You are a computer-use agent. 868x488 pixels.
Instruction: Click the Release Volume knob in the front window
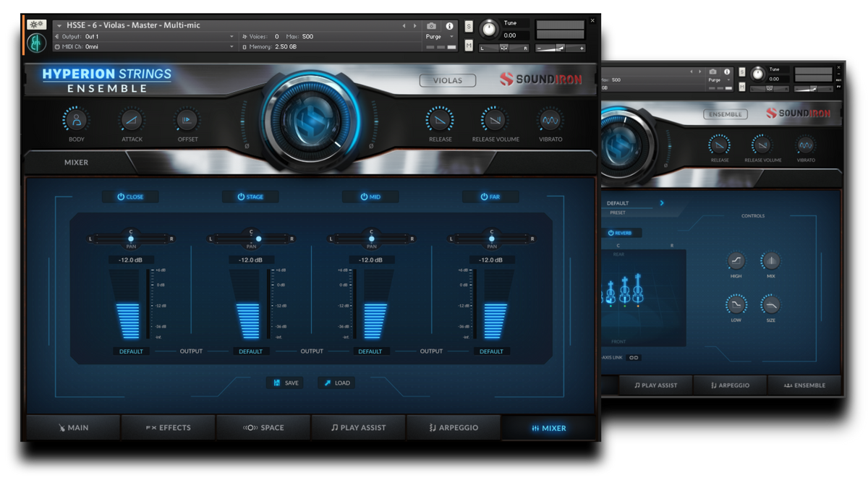495,120
